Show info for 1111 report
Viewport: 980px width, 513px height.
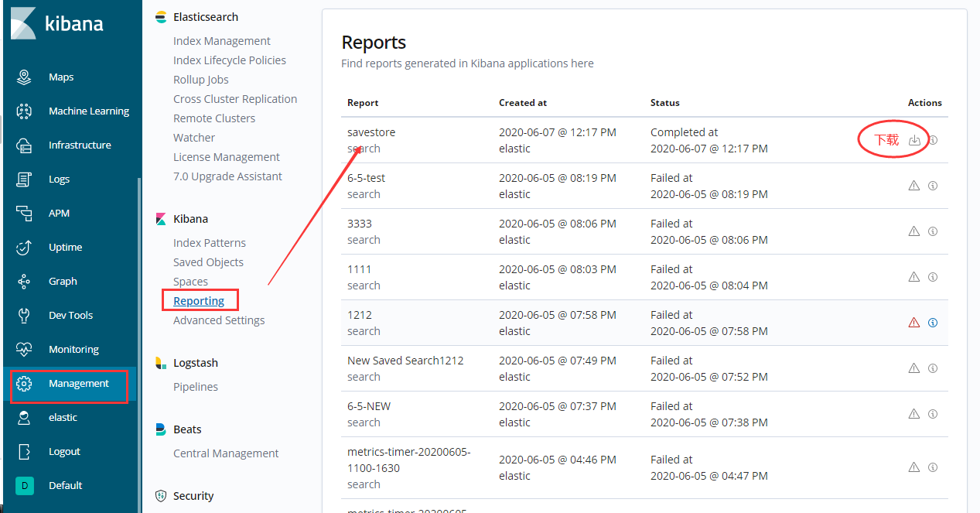coord(933,277)
